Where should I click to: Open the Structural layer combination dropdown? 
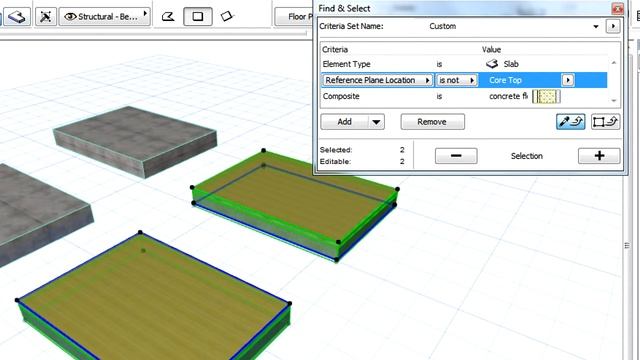(105, 17)
